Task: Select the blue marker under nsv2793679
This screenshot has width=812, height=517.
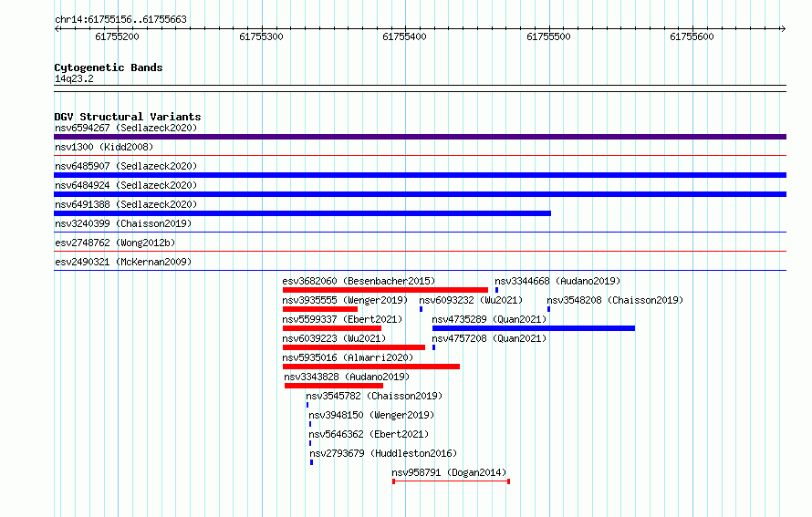Action: coord(311,462)
